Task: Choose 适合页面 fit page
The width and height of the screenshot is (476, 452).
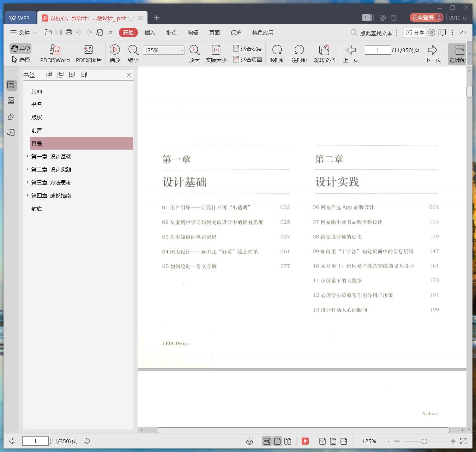Action: pos(247,60)
